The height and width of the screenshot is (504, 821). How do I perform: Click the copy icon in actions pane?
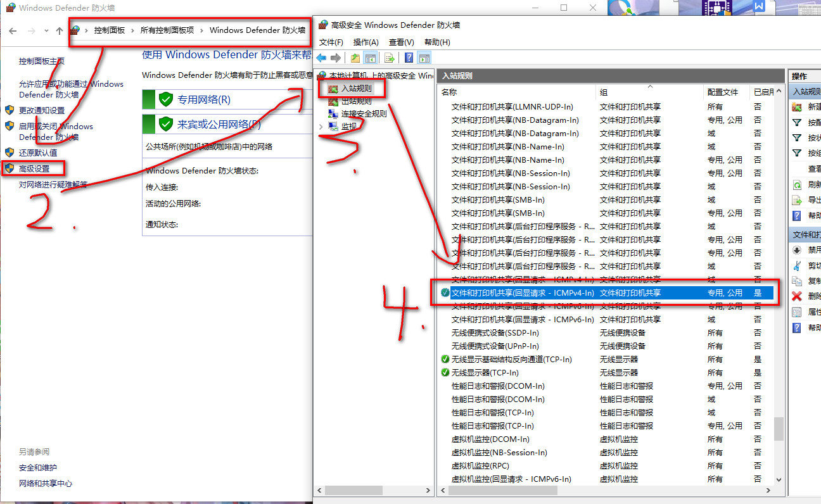click(797, 281)
